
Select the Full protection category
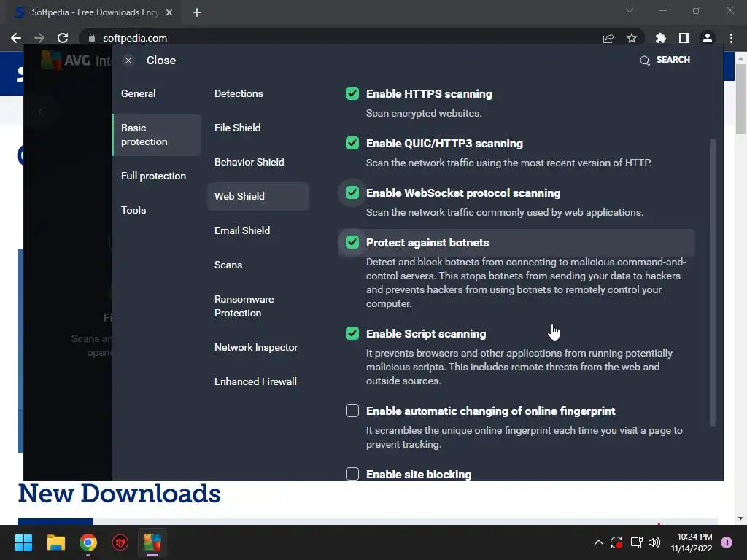153,176
